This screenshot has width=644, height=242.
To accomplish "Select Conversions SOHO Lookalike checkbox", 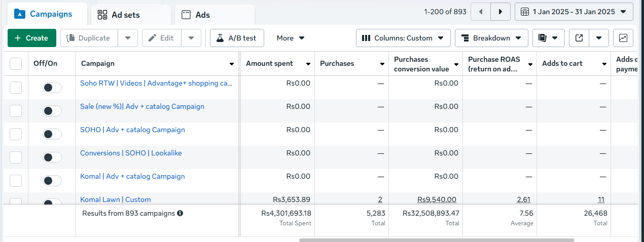I will pos(16,157).
